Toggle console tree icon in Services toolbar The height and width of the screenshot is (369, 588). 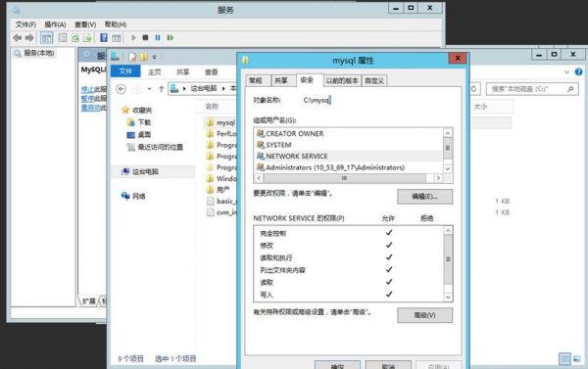(46, 38)
